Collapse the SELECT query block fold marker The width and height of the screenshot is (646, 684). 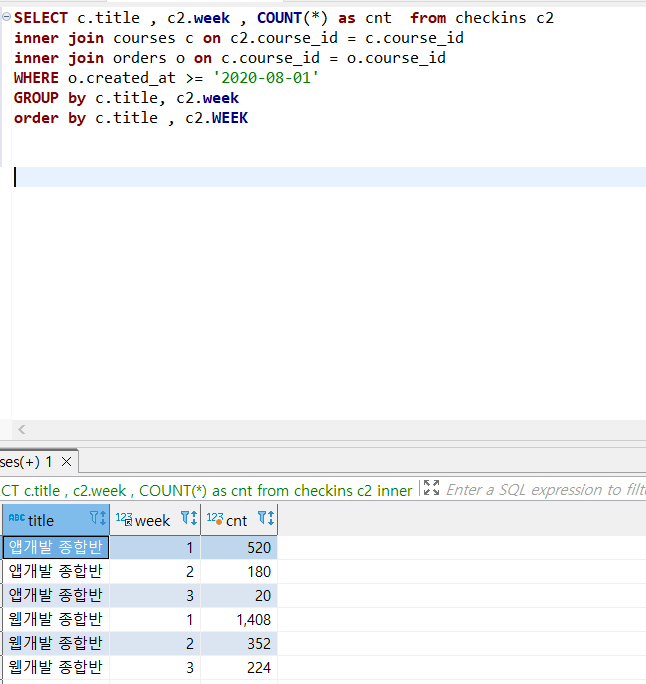click(7, 17)
